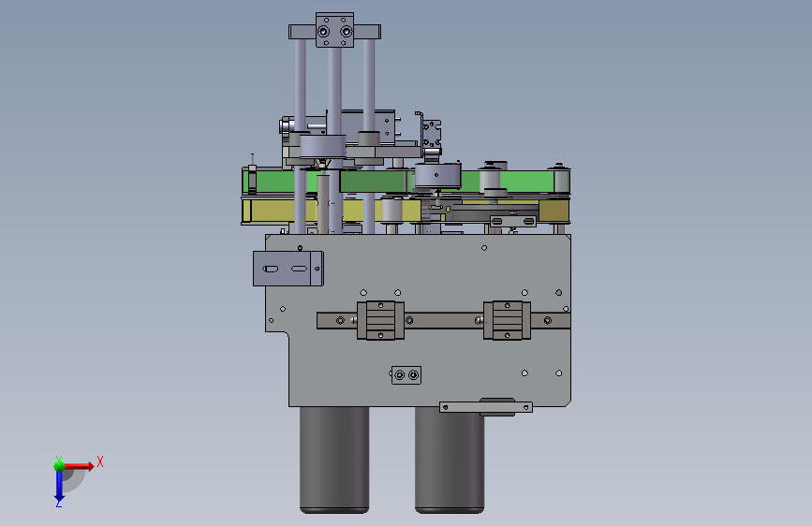The width and height of the screenshot is (812, 526).
Task: Select the right linear guide carriage block
Action: point(507,320)
